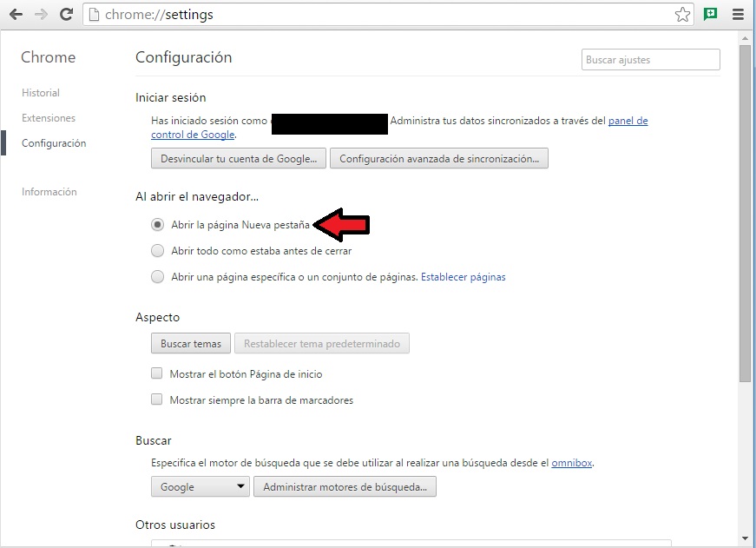Click the Otros usuarios heading
This screenshot has width=756, height=548.
(175, 525)
